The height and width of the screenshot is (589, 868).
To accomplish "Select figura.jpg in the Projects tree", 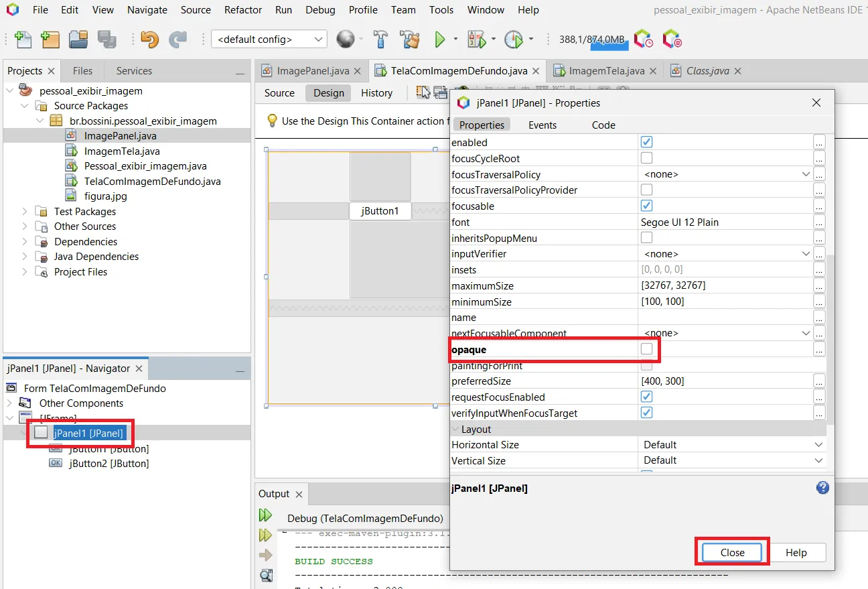I will tap(105, 196).
